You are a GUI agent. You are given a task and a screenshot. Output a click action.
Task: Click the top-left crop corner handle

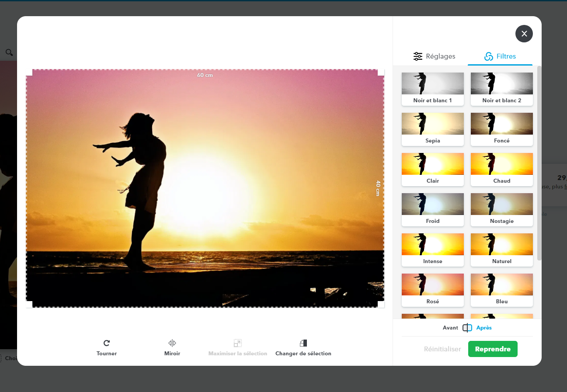[29, 73]
